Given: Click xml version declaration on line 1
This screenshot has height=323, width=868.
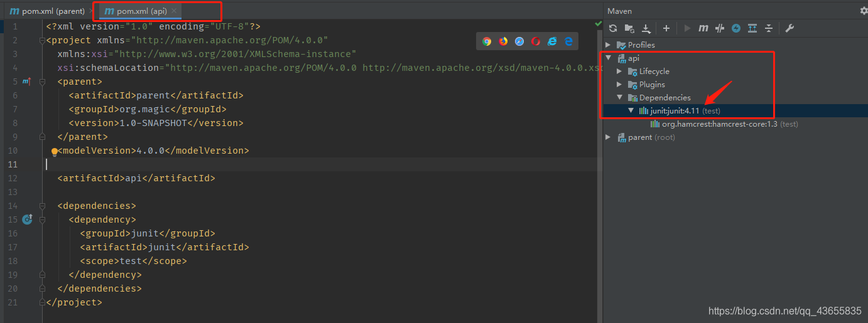Looking at the screenshot, I should coord(153,26).
